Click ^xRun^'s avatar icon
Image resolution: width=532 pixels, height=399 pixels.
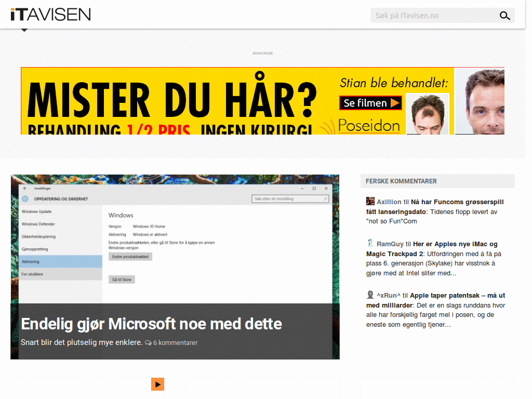click(x=370, y=295)
